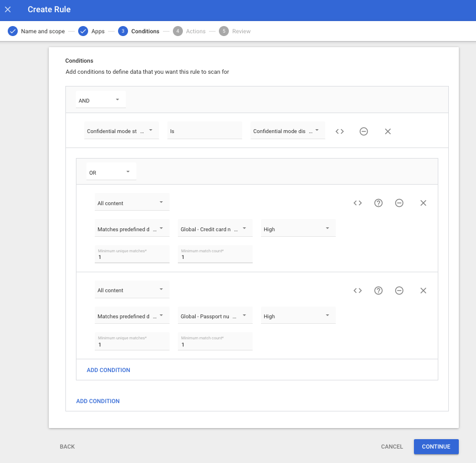The image size is (476, 463).
Task: Click the CONTINUE button
Action: click(436, 446)
